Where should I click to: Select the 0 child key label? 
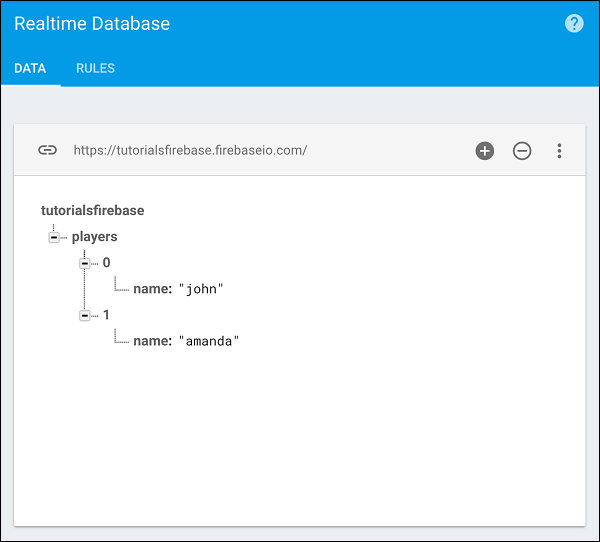click(x=107, y=263)
